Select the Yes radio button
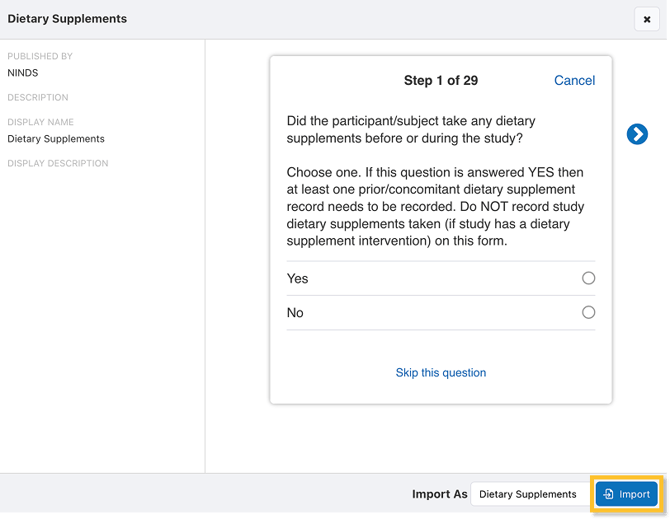Viewport: 670px width, 519px height. (x=588, y=278)
